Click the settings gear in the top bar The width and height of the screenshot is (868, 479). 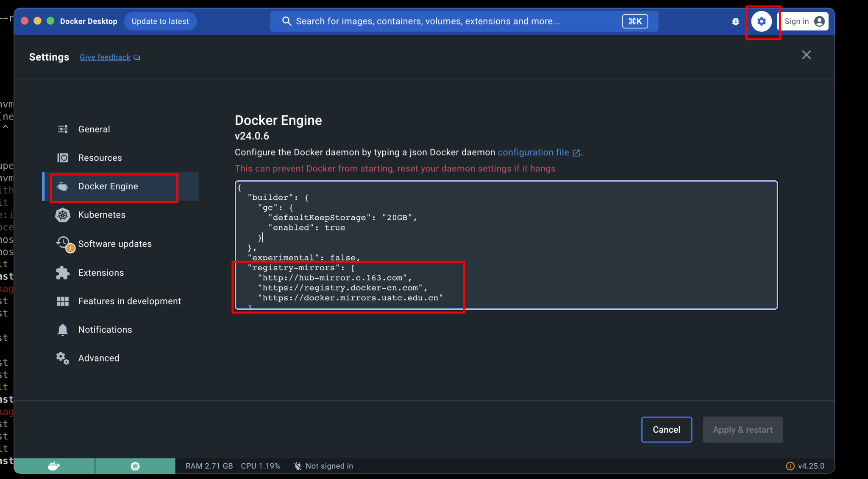762,21
